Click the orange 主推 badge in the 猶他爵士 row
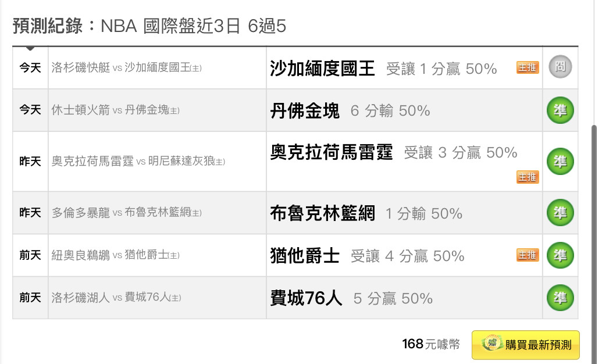The height and width of the screenshot is (364, 602). point(528,255)
